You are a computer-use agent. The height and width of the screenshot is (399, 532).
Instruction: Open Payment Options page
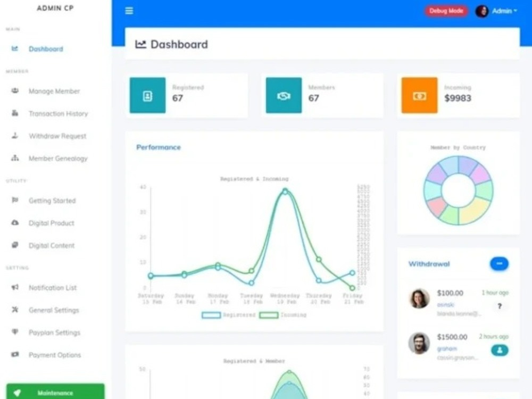(55, 355)
